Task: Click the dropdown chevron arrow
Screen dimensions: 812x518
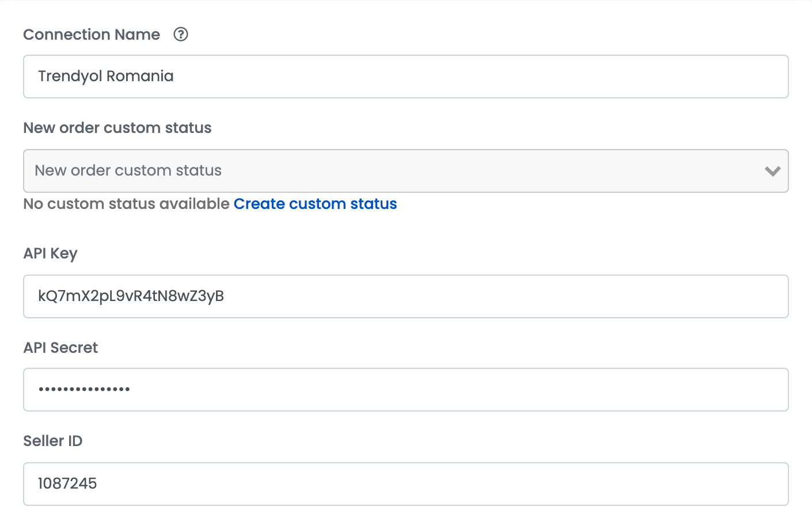Action: 772,171
